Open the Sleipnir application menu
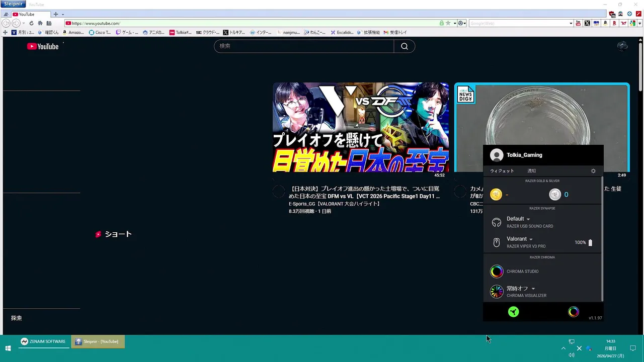 tap(13, 4)
